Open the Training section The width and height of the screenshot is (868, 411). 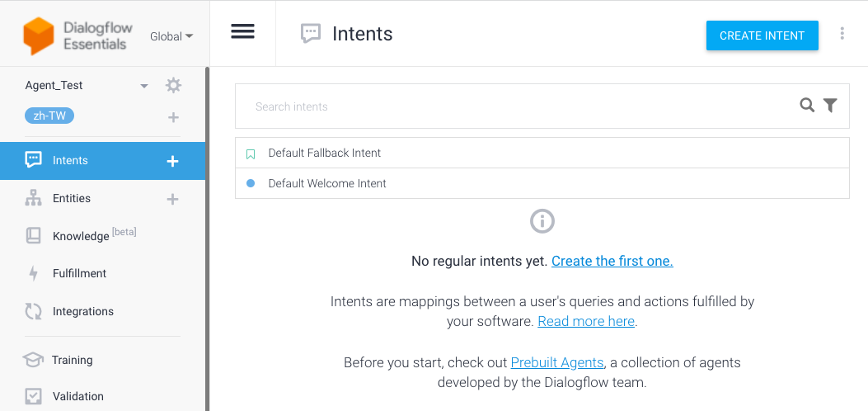[x=72, y=360]
